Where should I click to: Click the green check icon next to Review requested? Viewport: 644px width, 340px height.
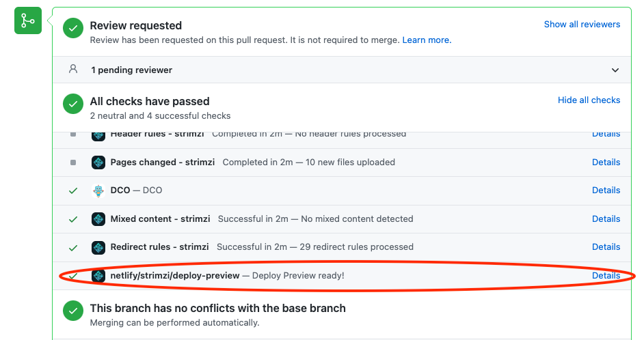click(73, 28)
